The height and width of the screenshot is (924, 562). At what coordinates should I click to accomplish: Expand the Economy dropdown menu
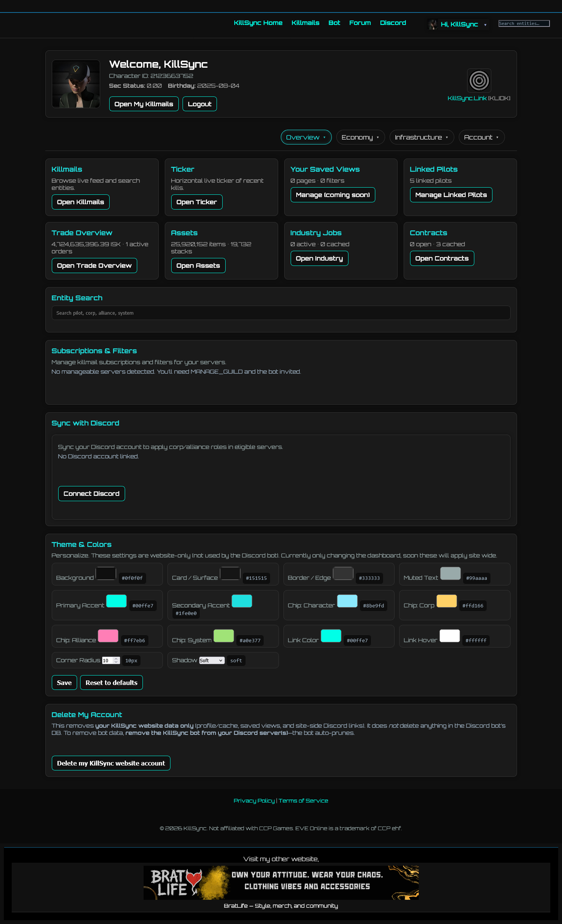pyautogui.click(x=360, y=137)
